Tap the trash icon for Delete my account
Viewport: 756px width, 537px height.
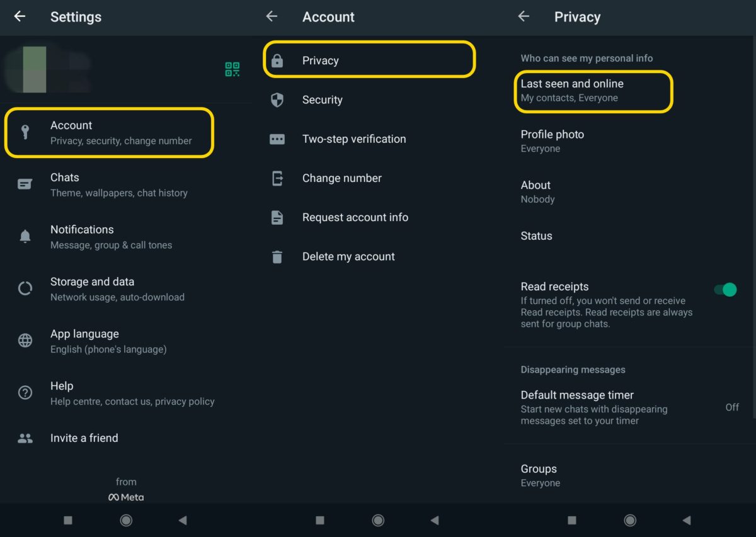[x=277, y=257]
